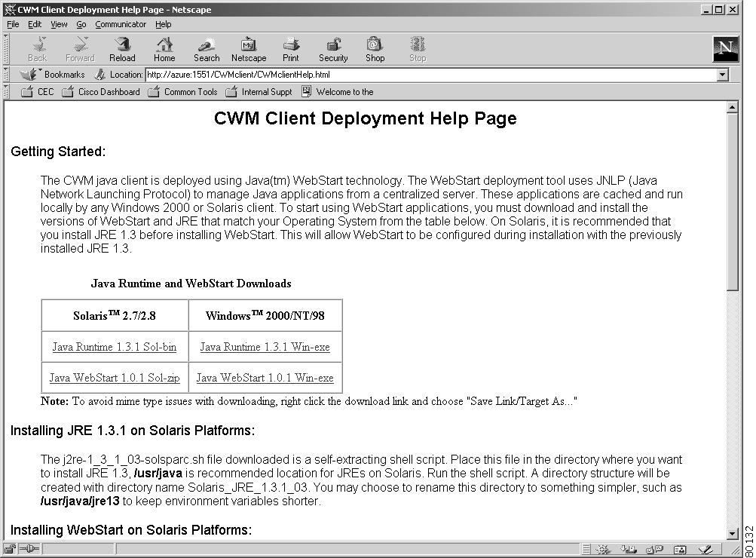The height and width of the screenshot is (558, 756).
Task: Open the Address Book component icon
Action: click(680, 549)
